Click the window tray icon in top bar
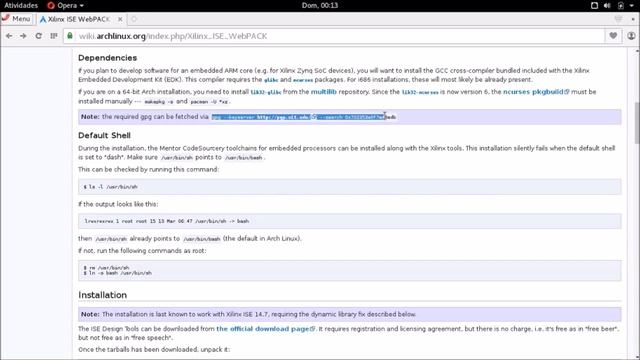This screenshot has width=640, height=360. point(594,5)
